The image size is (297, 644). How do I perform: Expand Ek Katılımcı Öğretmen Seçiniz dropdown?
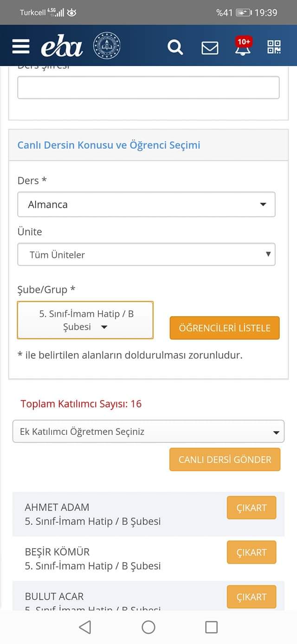pos(148,432)
